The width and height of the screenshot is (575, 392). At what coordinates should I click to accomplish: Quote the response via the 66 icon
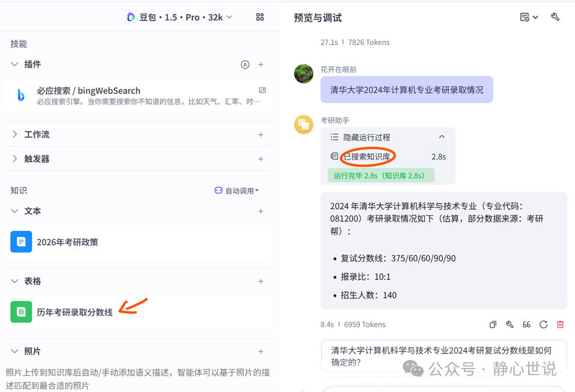tap(526, 324)
